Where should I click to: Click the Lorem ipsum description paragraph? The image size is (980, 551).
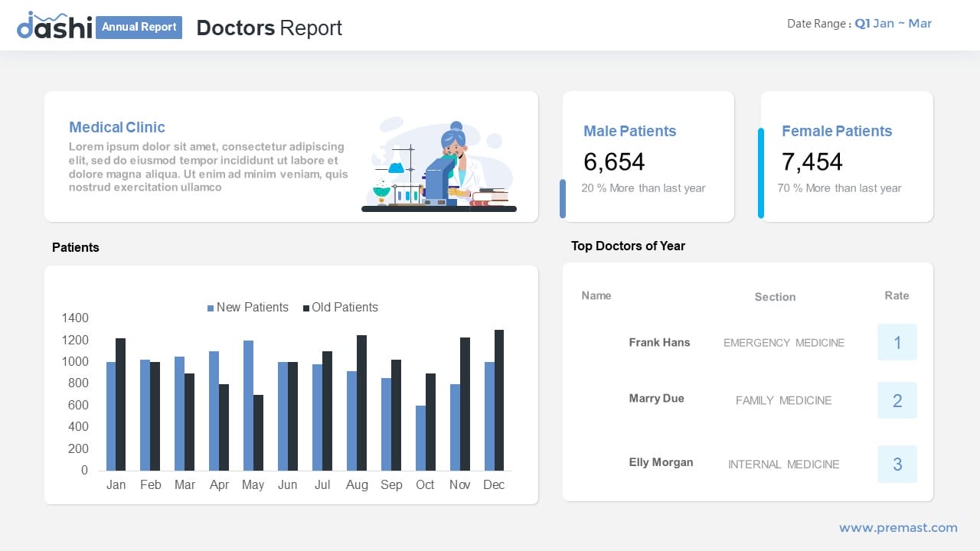click(208, 167)
